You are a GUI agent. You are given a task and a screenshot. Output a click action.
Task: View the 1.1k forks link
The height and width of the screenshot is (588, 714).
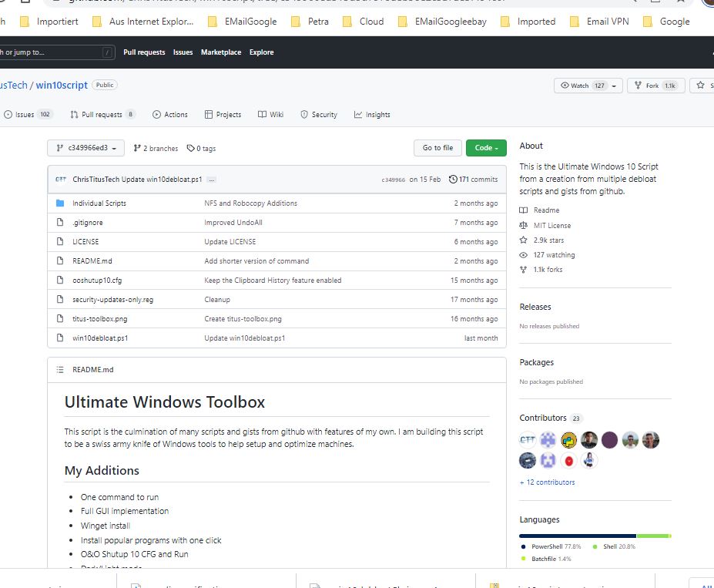541,270
